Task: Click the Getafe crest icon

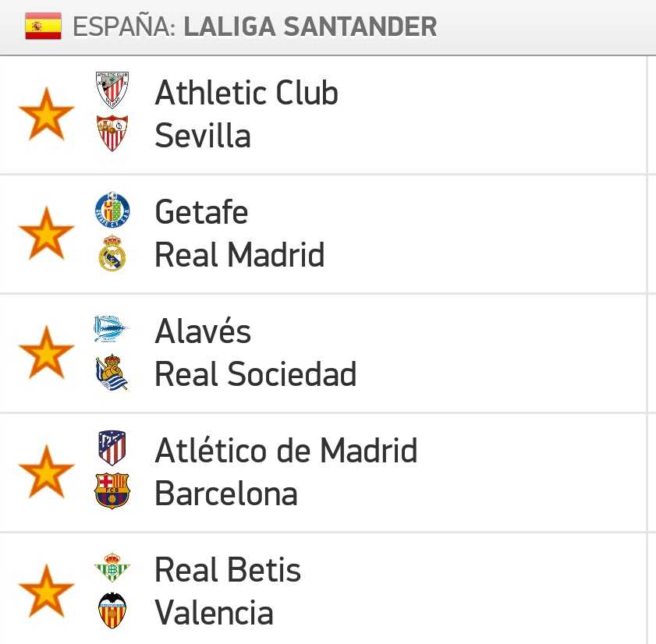Action: click(112, 210)
